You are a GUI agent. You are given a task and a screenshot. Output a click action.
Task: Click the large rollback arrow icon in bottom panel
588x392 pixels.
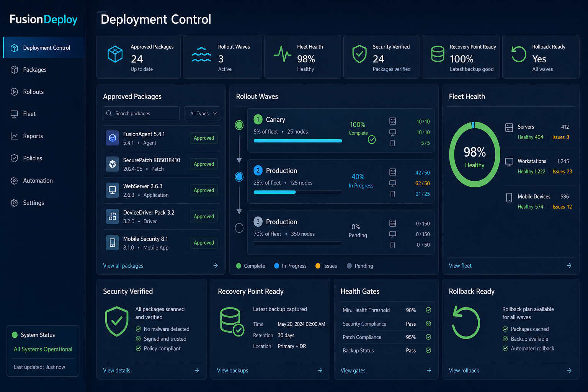[x=466, y=322]
